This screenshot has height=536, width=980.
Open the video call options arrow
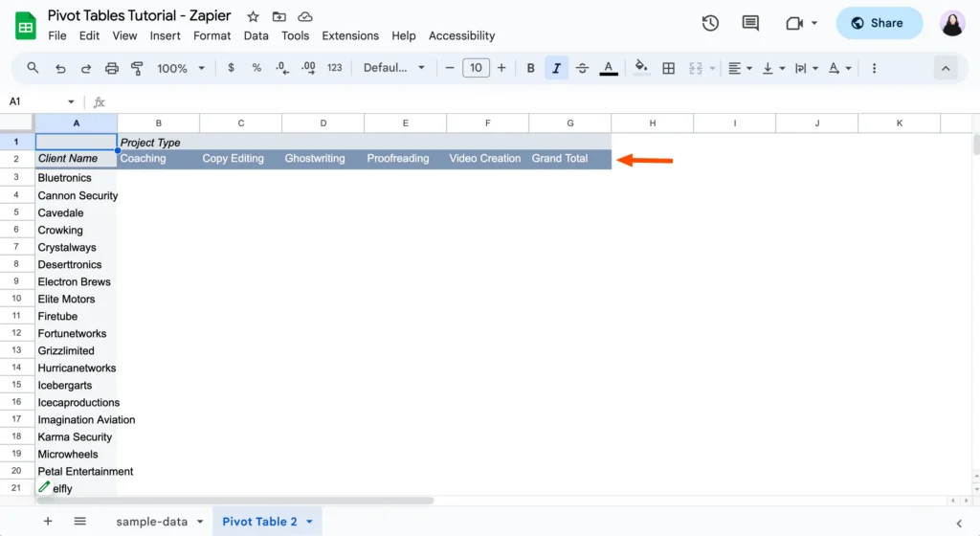pos(813,23)
